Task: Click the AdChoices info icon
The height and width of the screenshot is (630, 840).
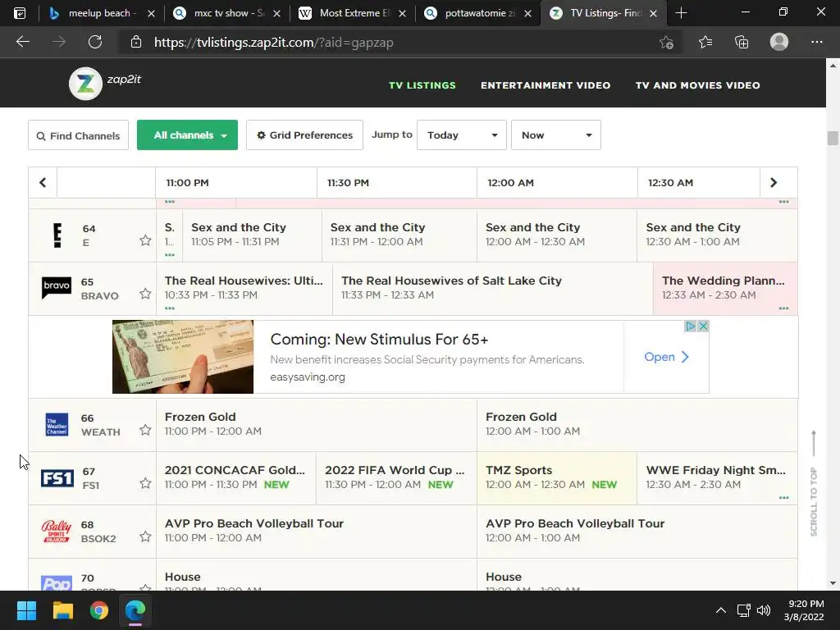Action: click(x=691, y=326)
